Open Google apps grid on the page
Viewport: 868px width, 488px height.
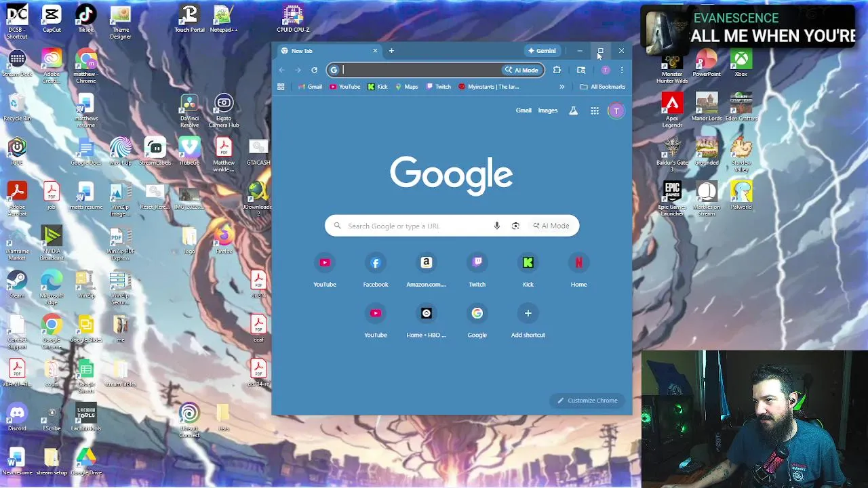click(x=595, y=110)
